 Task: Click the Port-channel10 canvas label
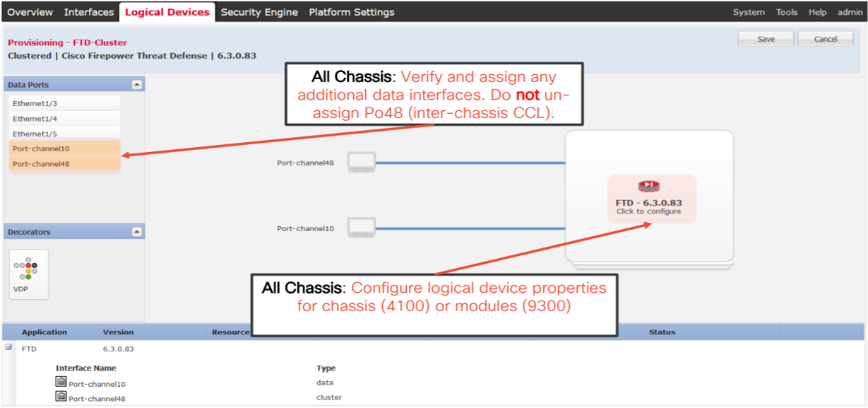(x=305, y=228)
